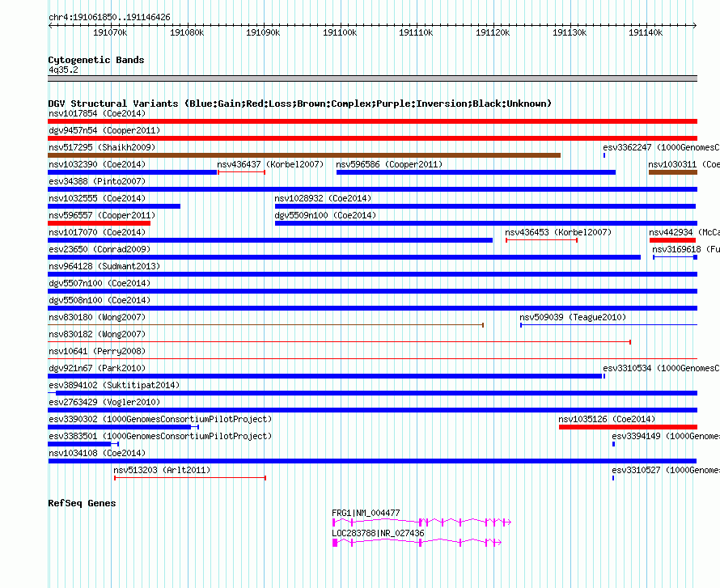
Task: Click the 191120k ruler tick label
Action: 493,32
